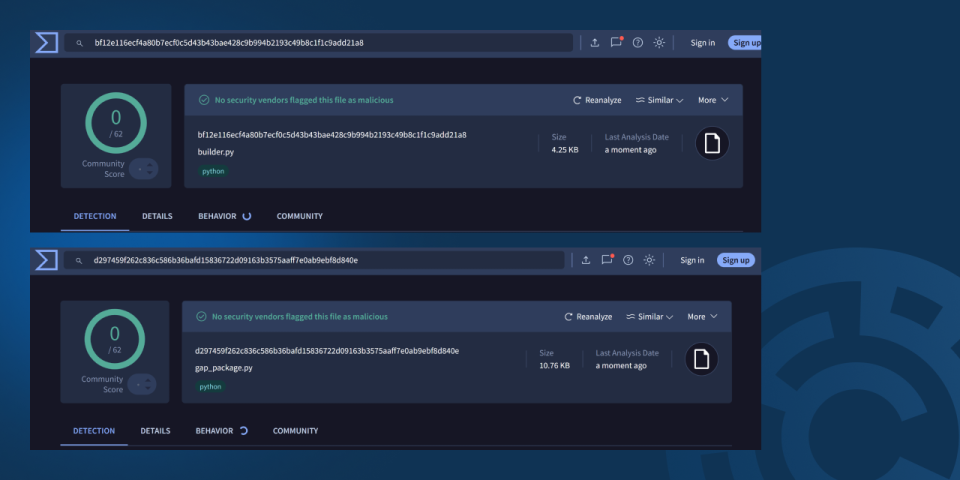Viewport: 960px width, 480px height.
Task: Click help question mark in top panel
Action: coord(638,43)
